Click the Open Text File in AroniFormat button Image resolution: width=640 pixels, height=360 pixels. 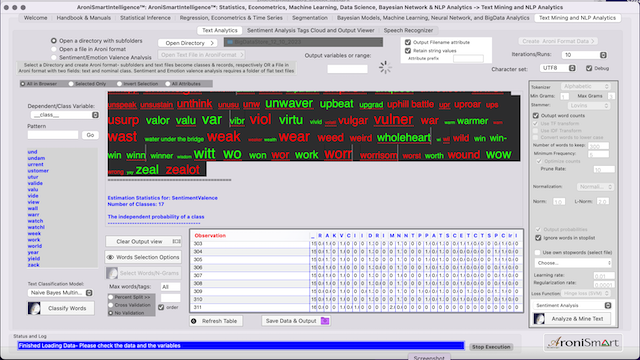[202, 55]
